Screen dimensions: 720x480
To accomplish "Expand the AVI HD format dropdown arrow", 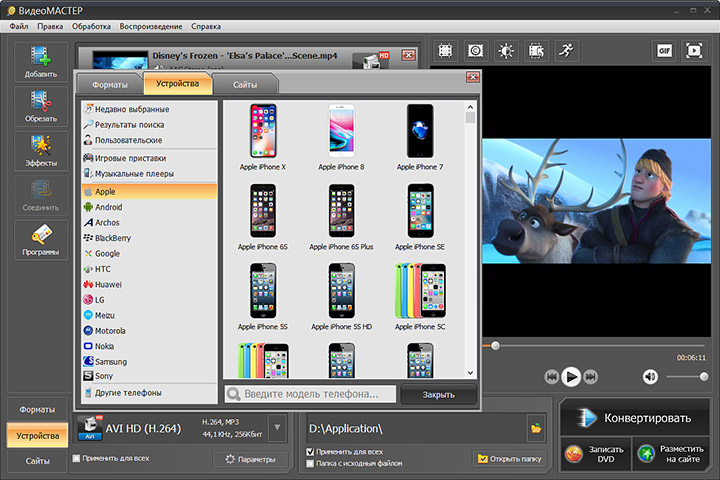I will click(277, 428).
